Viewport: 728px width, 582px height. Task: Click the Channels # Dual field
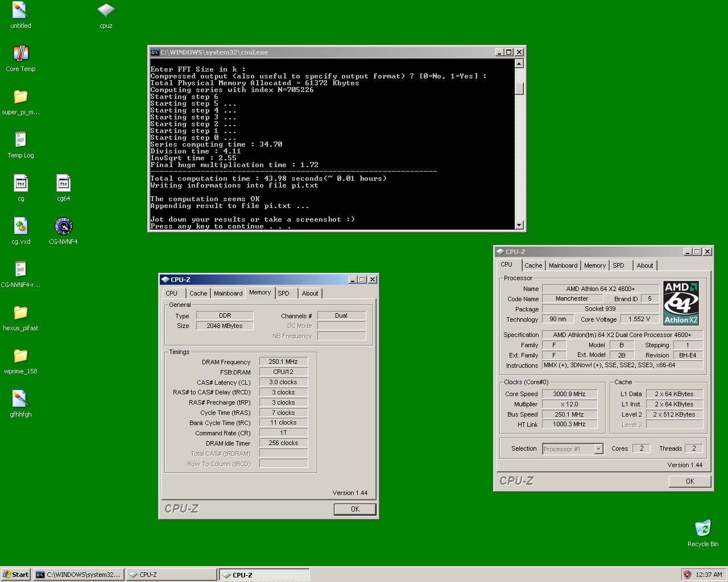click(341, 315)
